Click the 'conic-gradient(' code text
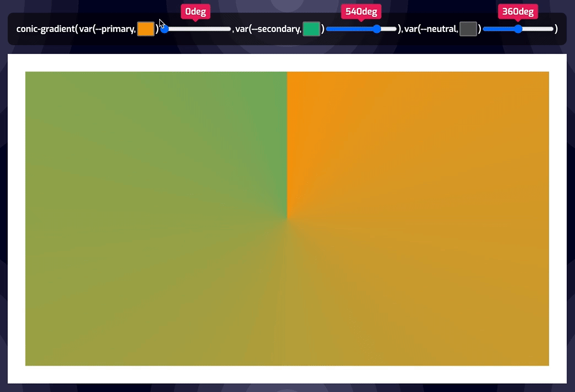The height and width of the screenshot is (392, 575). pos(47,29)
